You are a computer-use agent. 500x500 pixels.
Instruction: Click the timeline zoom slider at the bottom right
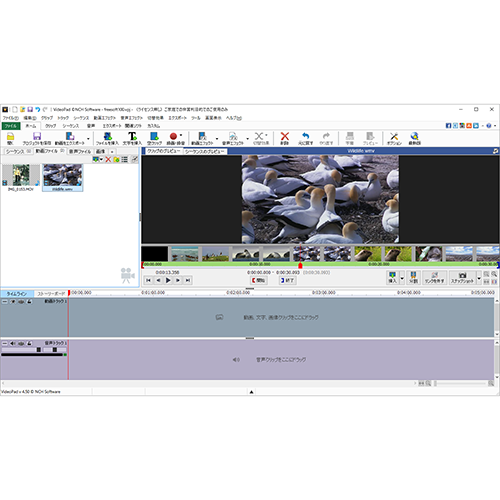pyautogui.click(x=461, y=384)
